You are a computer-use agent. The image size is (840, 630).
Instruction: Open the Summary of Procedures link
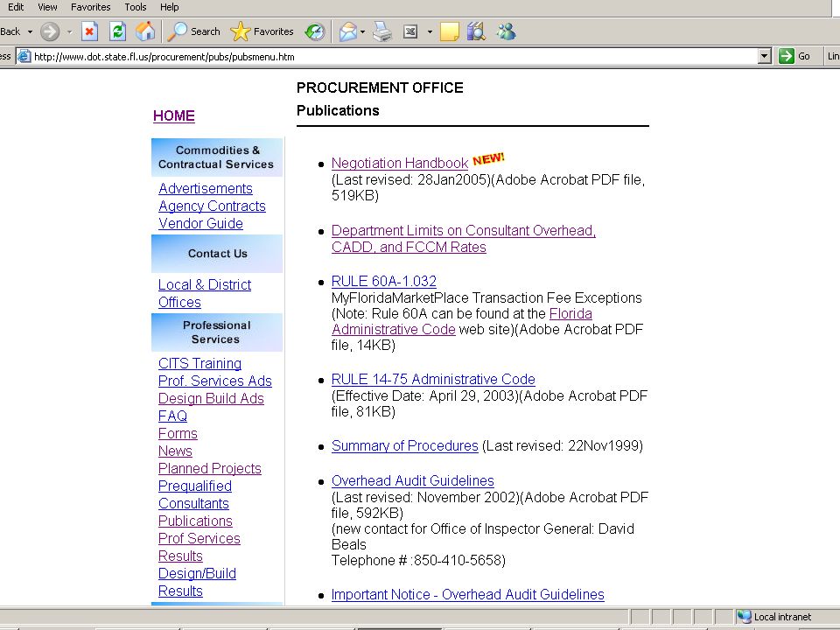click(x=405, y=445)
